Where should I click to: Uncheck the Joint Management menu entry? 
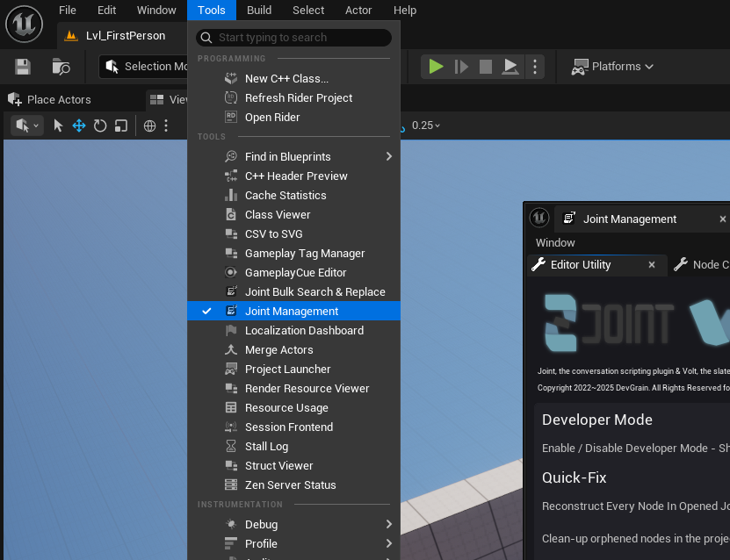coord(292,312)
